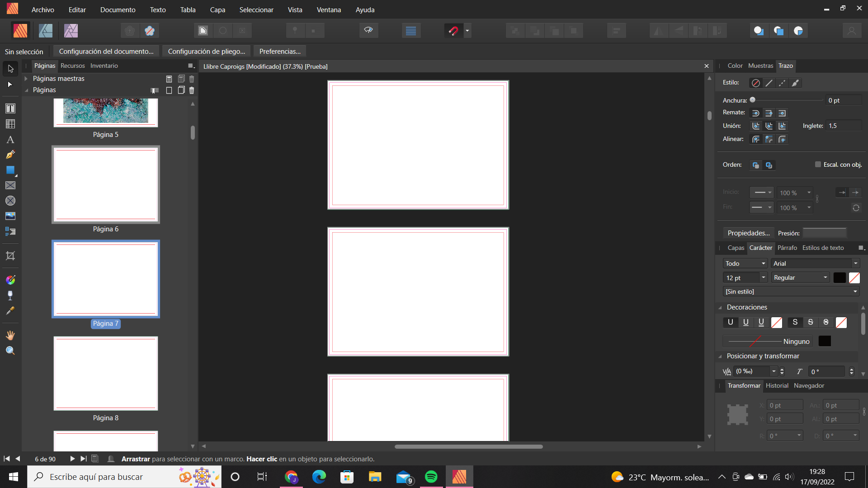Open preflight checker icon in toolbar
Viewport: 868px width, 488px height.
pyautogui.click(x=368, y=31)
